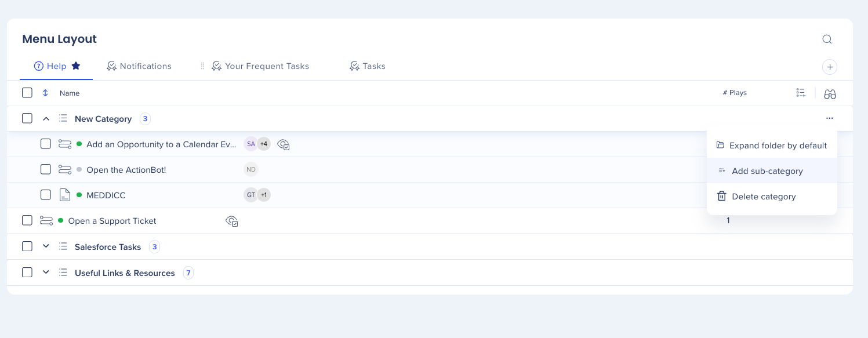Click the sort arrows icon next to Name
868x338 pixels.
(x=45, y=93)
